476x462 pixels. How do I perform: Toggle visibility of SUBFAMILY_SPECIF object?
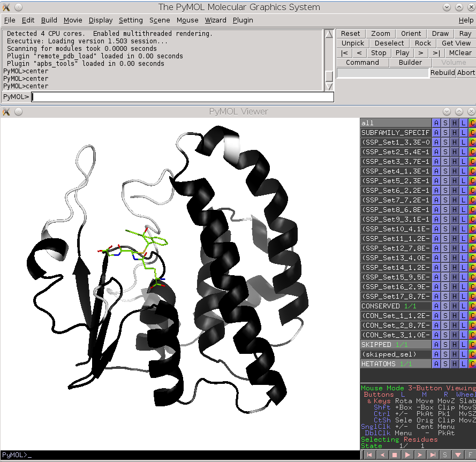point(396,133)
